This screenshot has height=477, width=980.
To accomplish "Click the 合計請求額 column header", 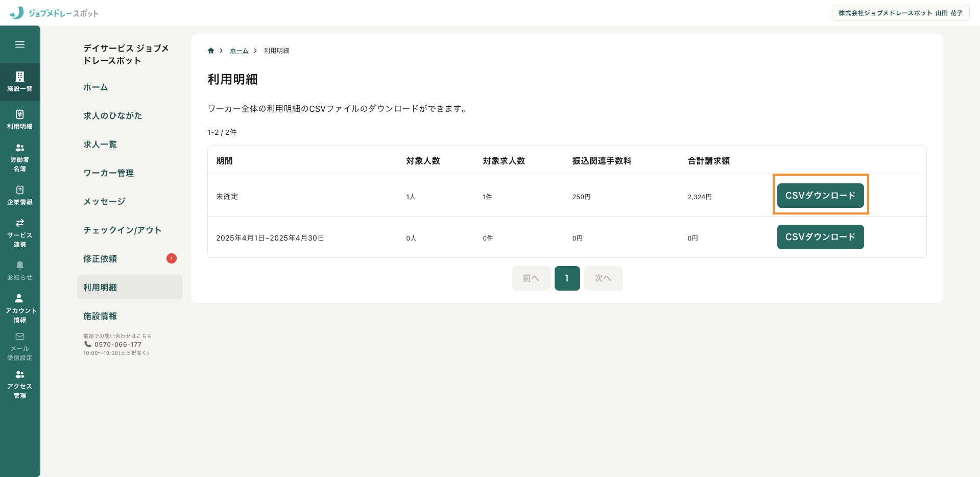I will coord(708,161).
